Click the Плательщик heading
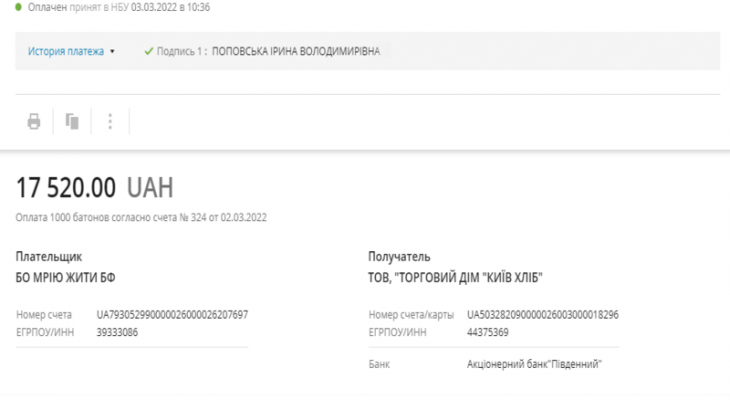This screenshot has width=730, height=400. [x=49, y=257]
